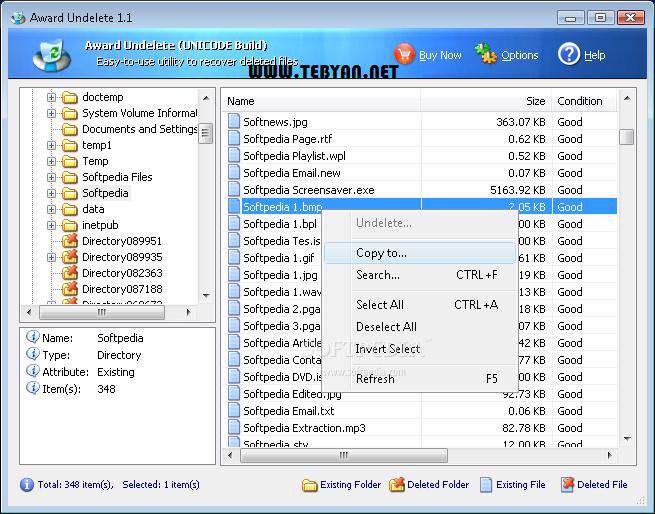The image size is (655, 514).
Task: Click the Help question mark icon
Action: tap(569, 54)
